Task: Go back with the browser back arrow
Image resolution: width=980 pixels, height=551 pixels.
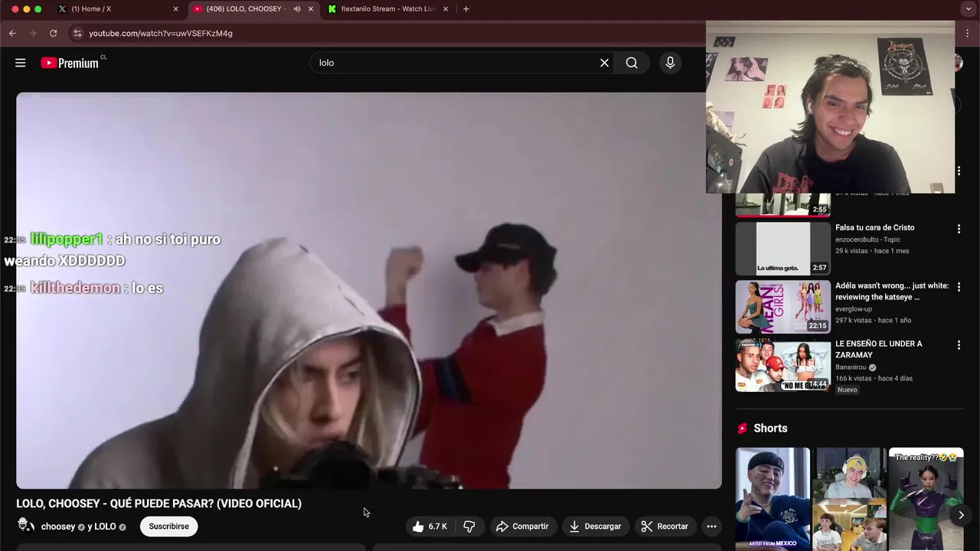Action: coord(12,33)
